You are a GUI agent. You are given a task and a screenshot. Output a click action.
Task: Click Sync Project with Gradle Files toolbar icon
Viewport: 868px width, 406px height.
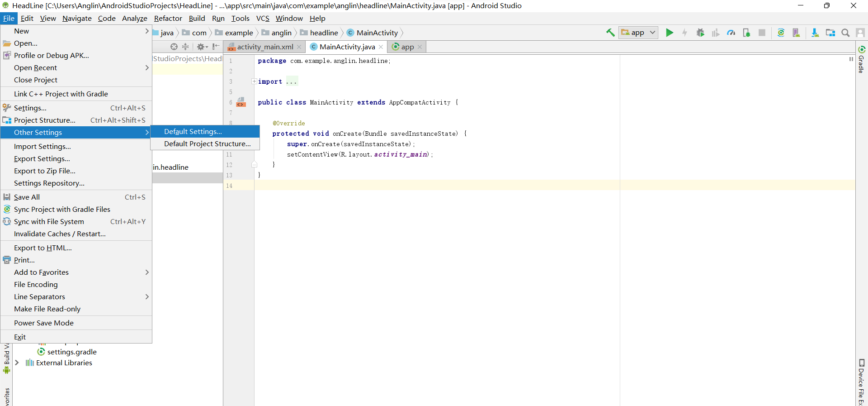click(x=781, y=33)
